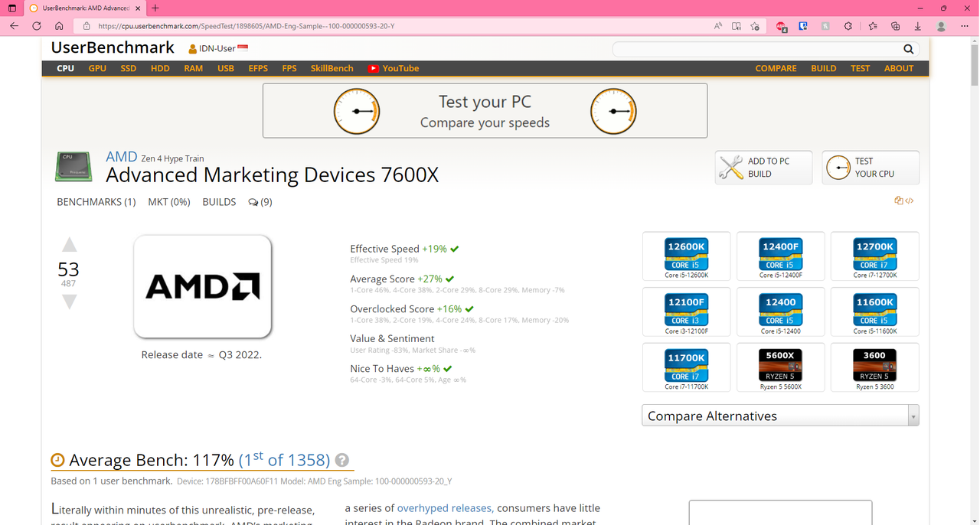The image size is (980, 525).
Task: Open the Favorites list
Action: (874, 25)
